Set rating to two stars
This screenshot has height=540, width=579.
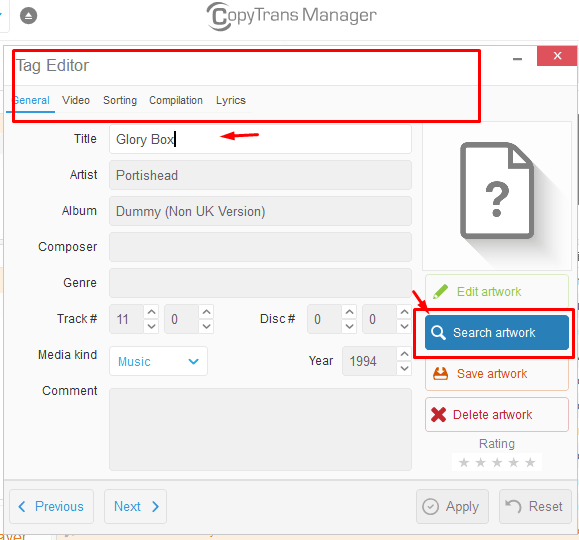(480, 462)
